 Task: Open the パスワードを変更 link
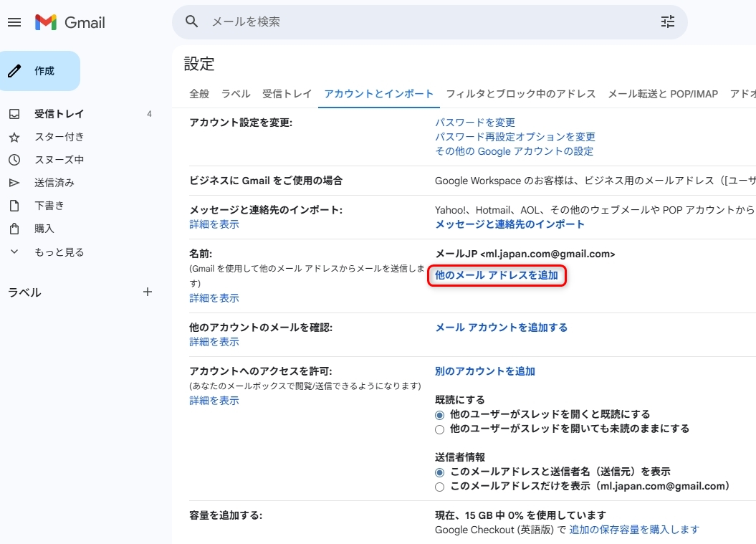[474, 123]
